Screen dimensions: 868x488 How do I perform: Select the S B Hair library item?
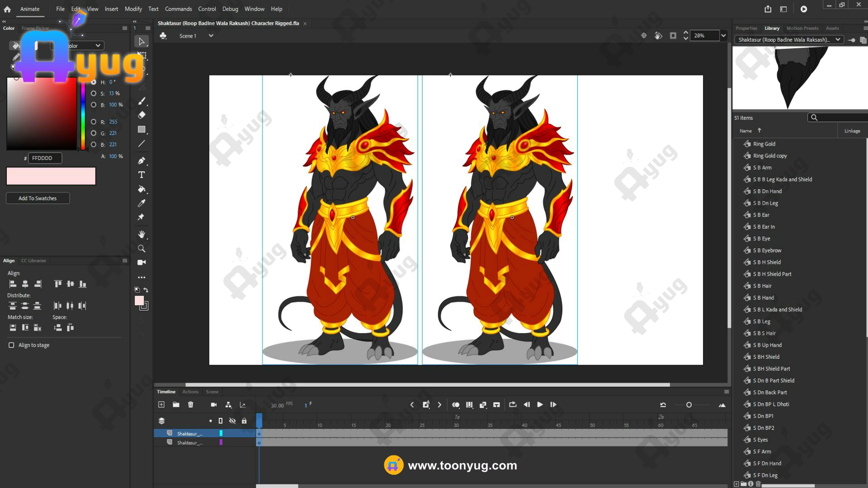762,286
